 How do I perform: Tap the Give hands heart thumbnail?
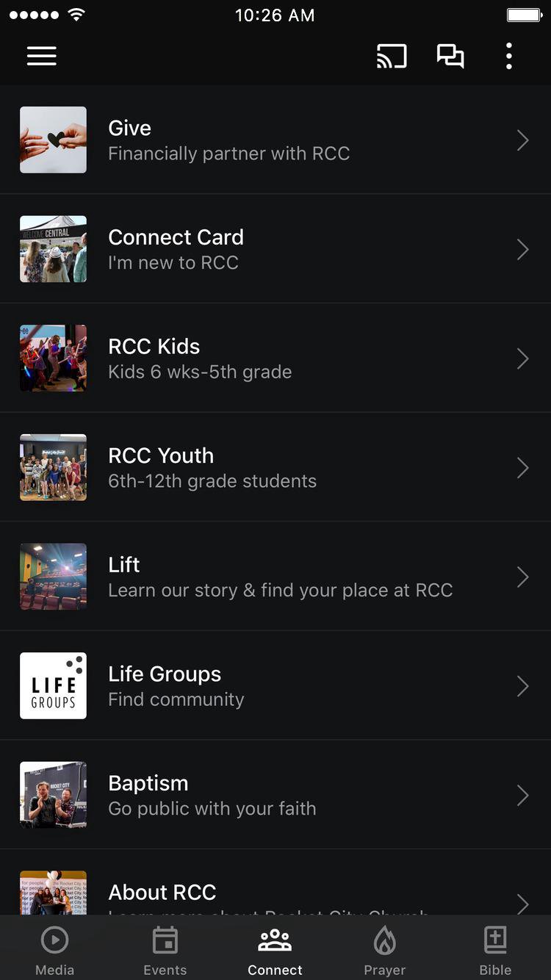coord(53,140)
